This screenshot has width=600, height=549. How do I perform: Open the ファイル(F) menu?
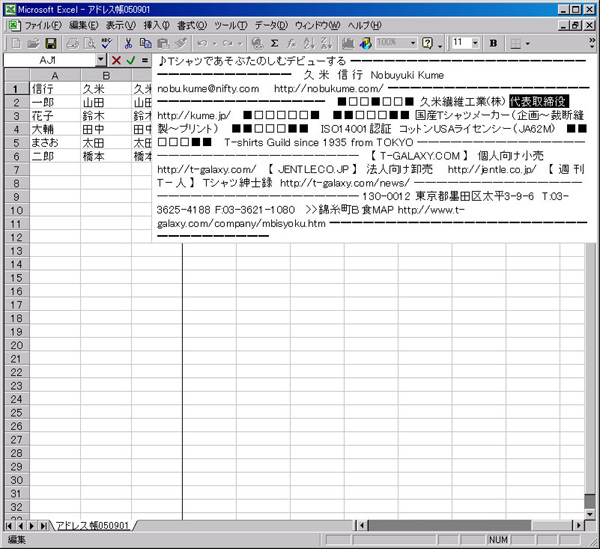tap(43, 26)
